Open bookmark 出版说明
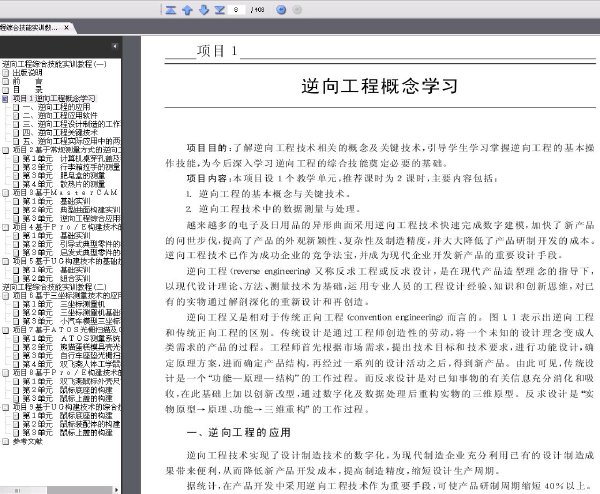 coord(27,73)
